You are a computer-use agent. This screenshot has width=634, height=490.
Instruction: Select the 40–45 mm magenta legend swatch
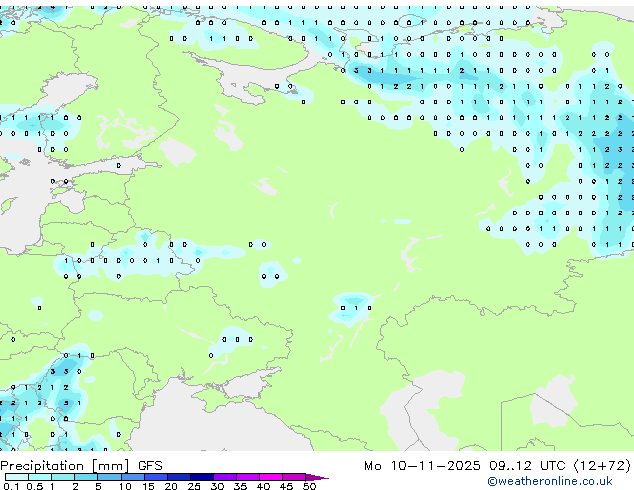tap(271, 477)
